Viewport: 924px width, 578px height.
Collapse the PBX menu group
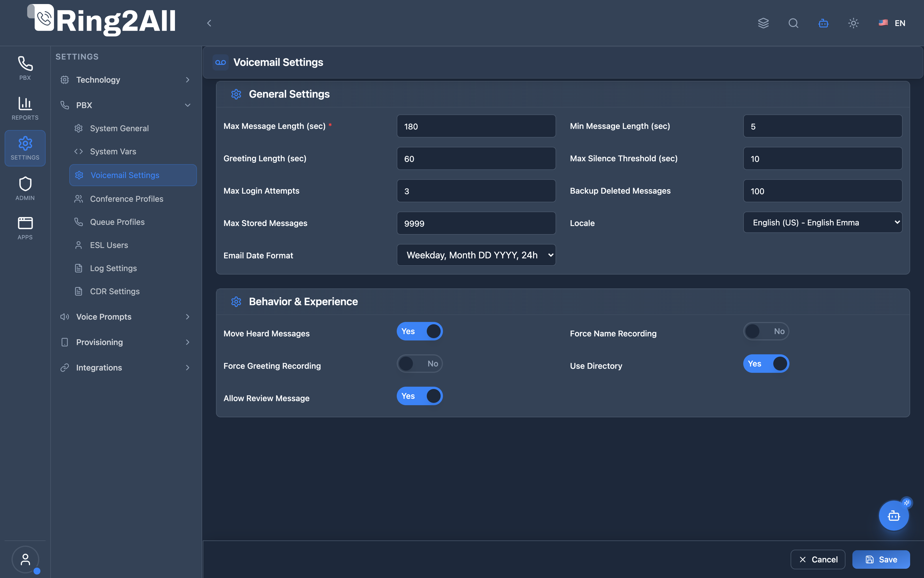point(125,105)
